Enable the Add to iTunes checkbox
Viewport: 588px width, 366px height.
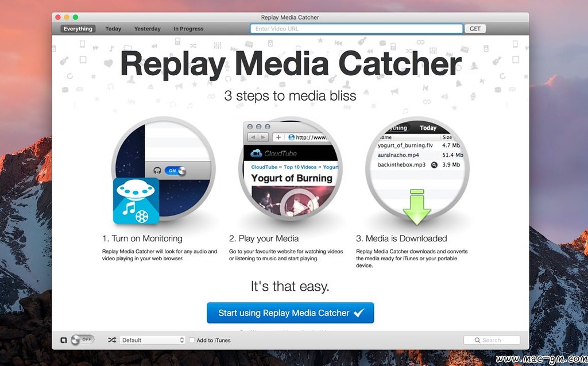(x=192, y=340)
